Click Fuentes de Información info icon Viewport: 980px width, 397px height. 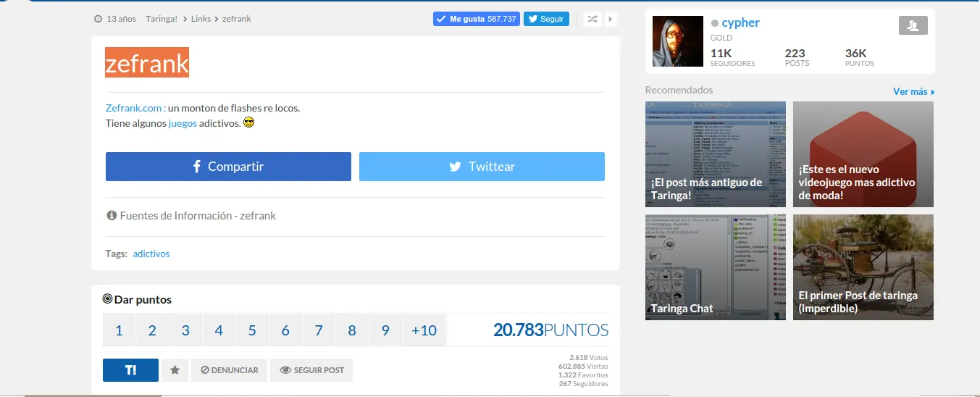[112, 215]
